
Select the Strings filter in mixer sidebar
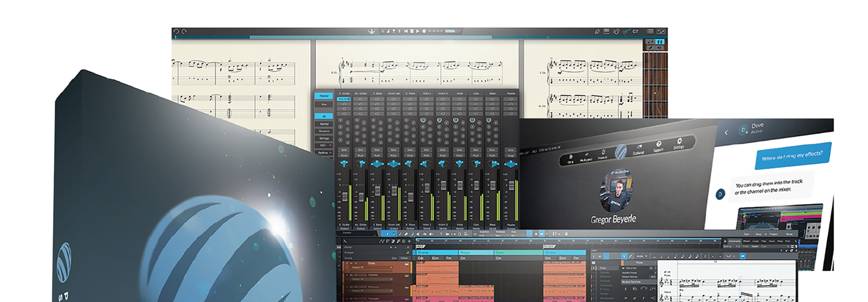coord(323,138)
